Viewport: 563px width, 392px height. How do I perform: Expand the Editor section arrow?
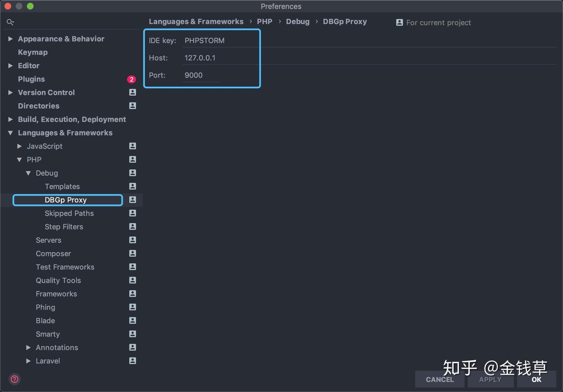tap(11, 66)
